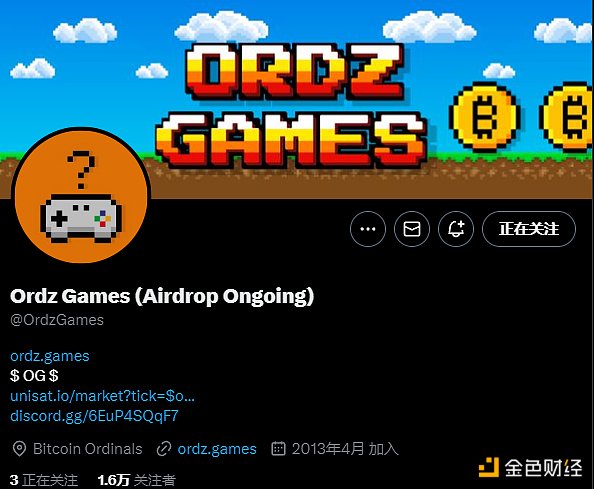Click the chain link icon
This screenshot has height=489, width=594.
(x=164, y=449)
